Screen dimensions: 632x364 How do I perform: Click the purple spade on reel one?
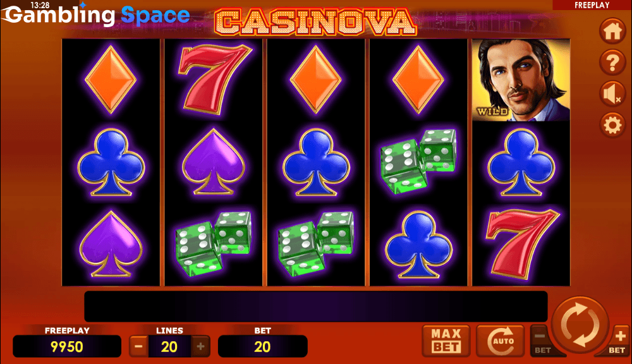(x=111, y=244)
